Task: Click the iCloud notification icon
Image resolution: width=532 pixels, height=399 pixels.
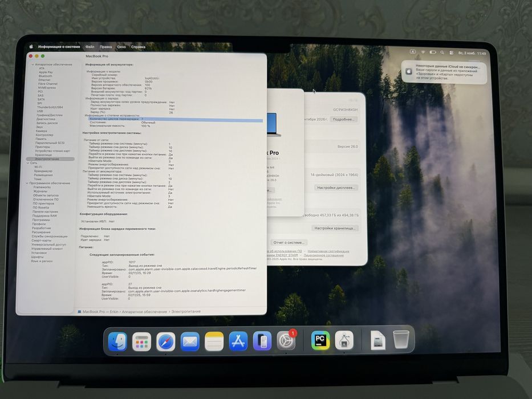Action: 409,71
